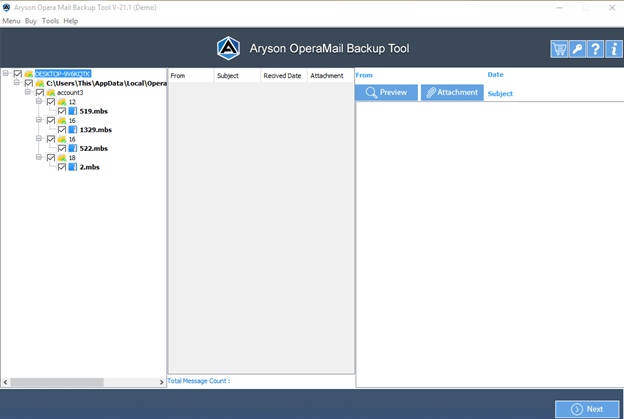The height and width of the screenshot is (419, 624).
Task: Collapse the 16 folder holding 522.mbs
Action: tap(39, 138)
